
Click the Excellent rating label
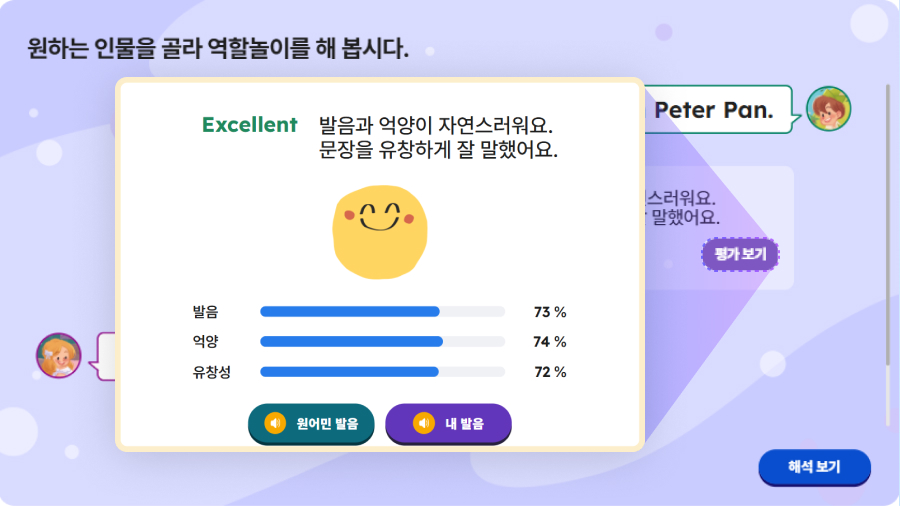[x=250, y=125]
